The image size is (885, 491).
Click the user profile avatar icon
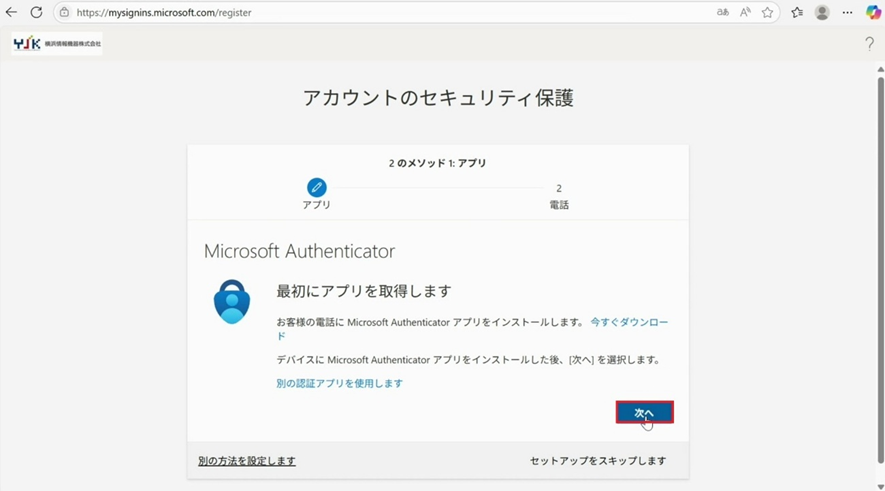[822, 13]
